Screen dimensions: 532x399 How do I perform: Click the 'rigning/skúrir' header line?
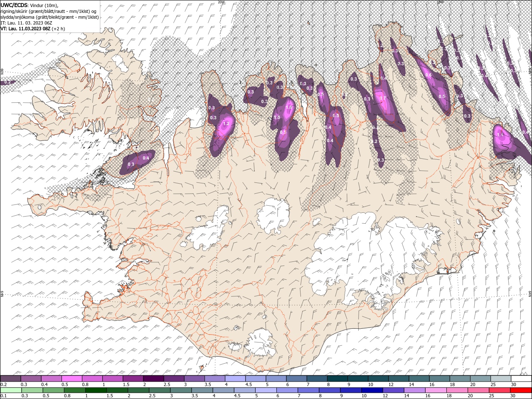coord(49,11)
